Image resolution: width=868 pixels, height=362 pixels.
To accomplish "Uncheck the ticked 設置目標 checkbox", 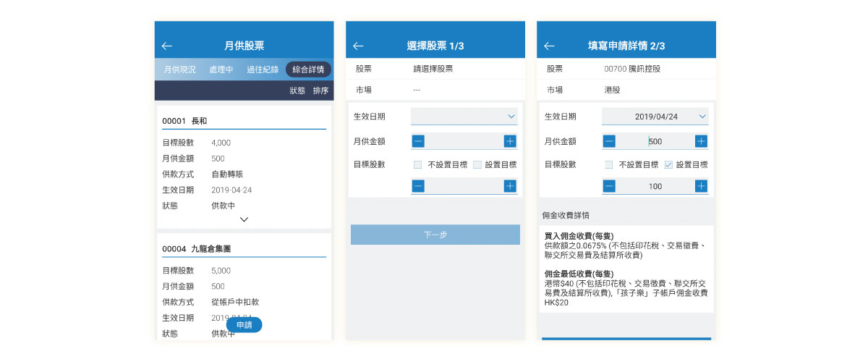I will click(668, 164).
